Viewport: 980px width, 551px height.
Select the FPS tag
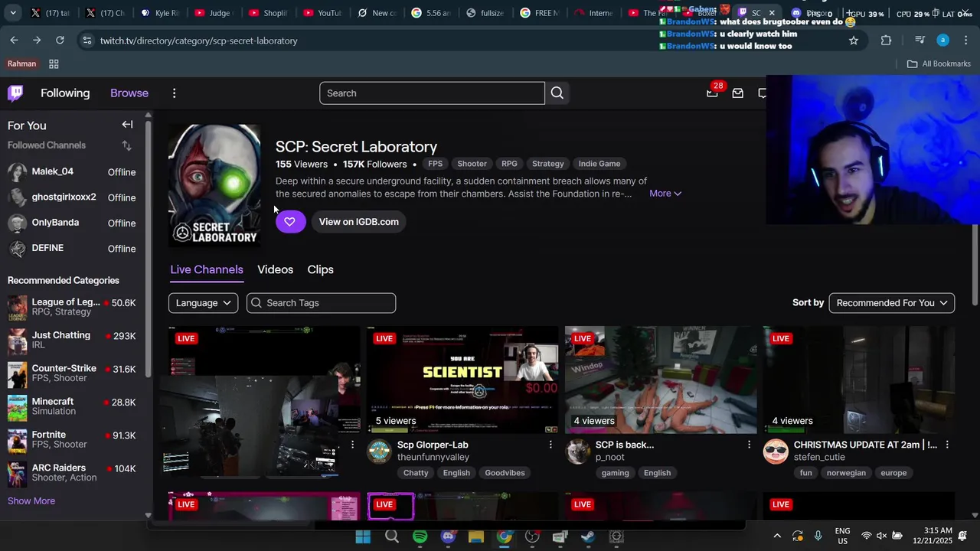click(435, 164)
